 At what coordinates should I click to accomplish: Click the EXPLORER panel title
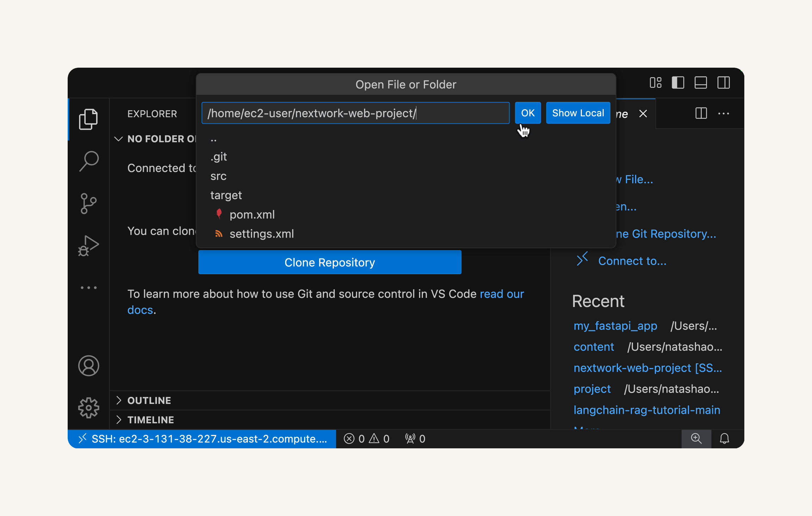pyautogui.click(x=152, y=114)
